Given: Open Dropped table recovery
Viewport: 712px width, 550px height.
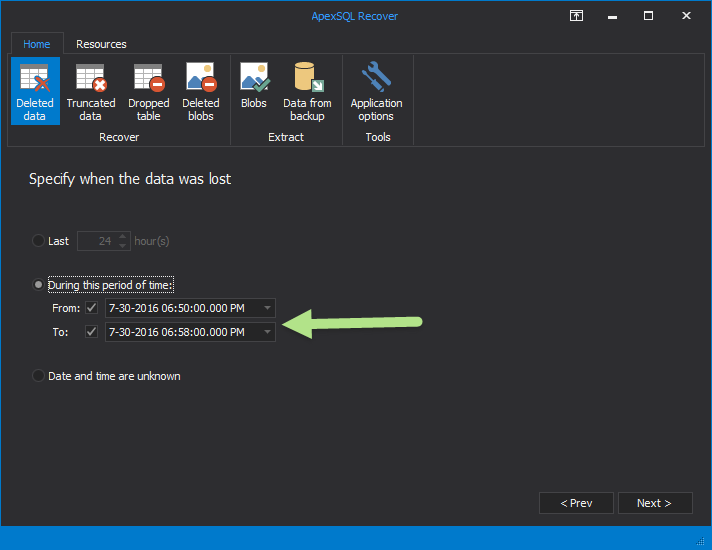Looking at the screenshot, I should point(148,91).
